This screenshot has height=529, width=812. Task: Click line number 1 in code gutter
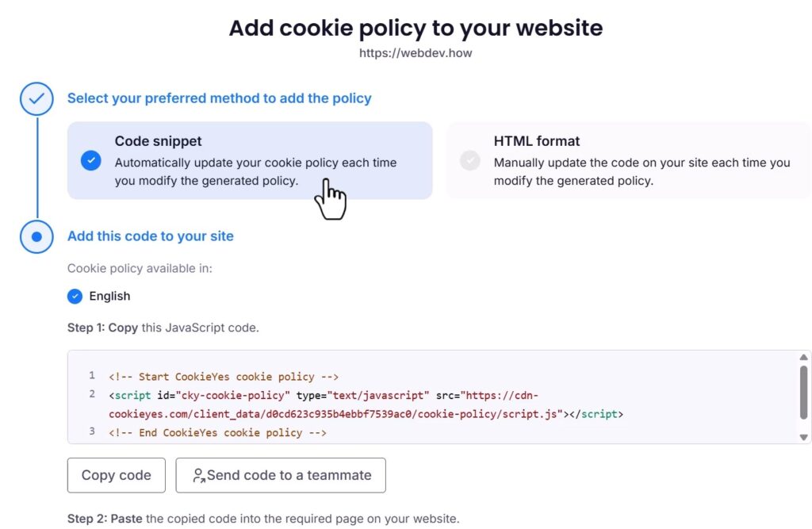coord(92,376)
